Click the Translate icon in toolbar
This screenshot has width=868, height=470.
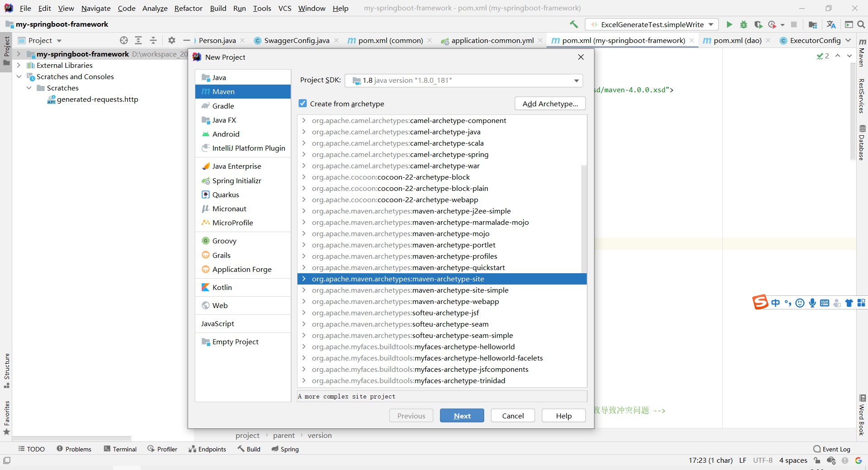(831, 24)
